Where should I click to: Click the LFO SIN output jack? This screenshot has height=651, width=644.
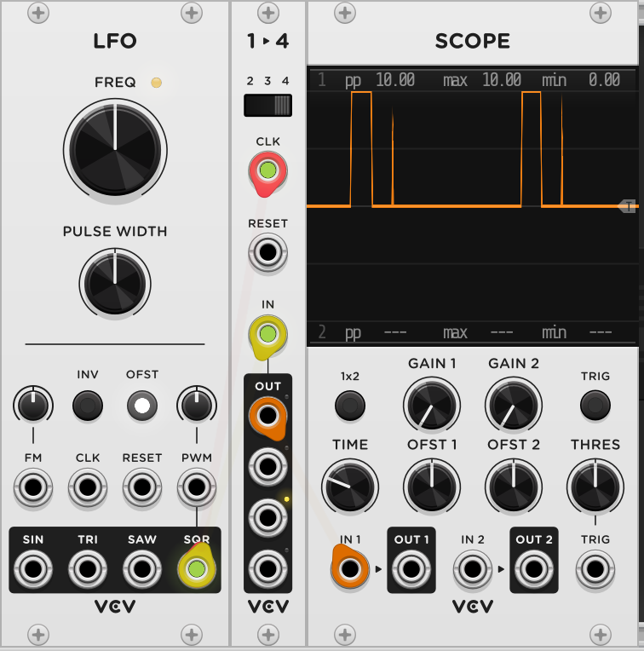coord(33,569)
